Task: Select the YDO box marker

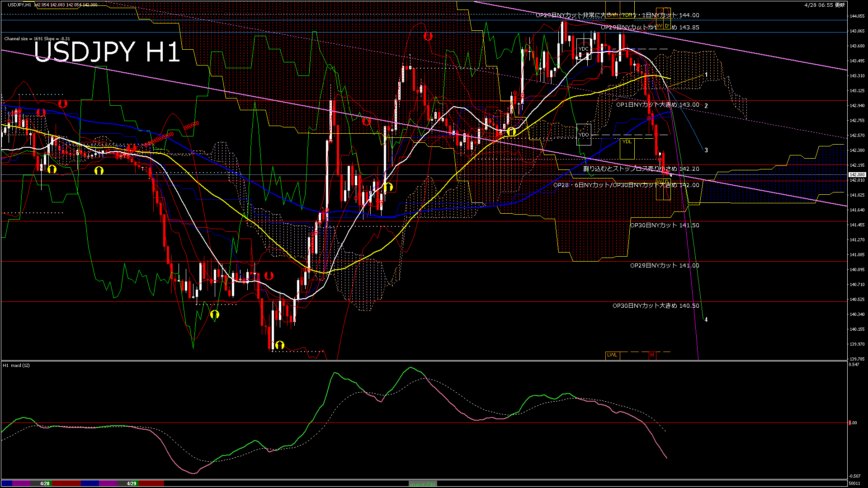Action: coord(584,135)
